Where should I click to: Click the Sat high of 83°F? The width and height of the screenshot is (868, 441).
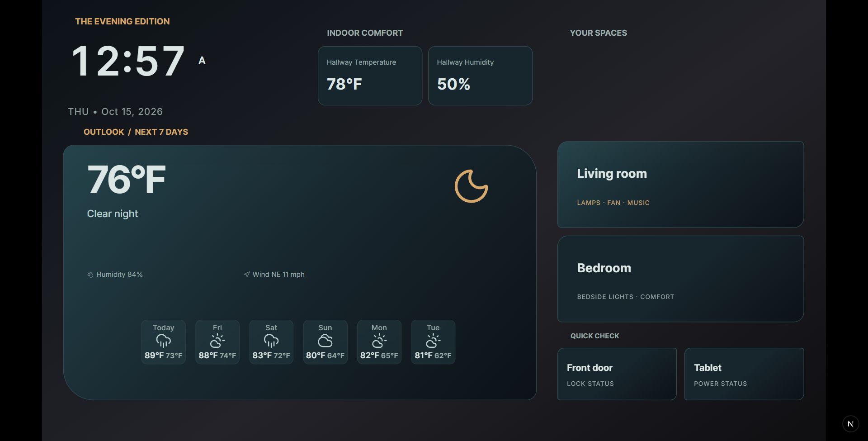[x=262, y=356]
